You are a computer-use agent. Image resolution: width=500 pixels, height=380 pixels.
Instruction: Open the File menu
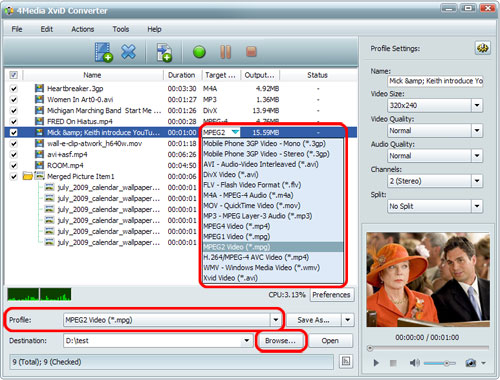coord(17,29)
